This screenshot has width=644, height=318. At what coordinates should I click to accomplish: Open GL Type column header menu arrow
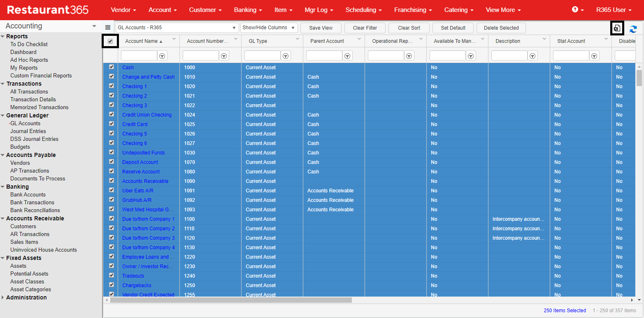(298, 39)
